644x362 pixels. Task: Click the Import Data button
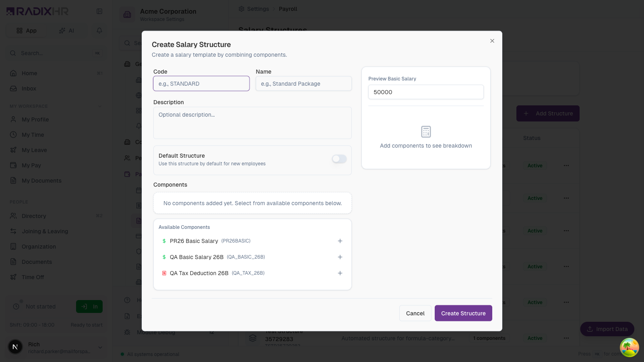[607, 329]
